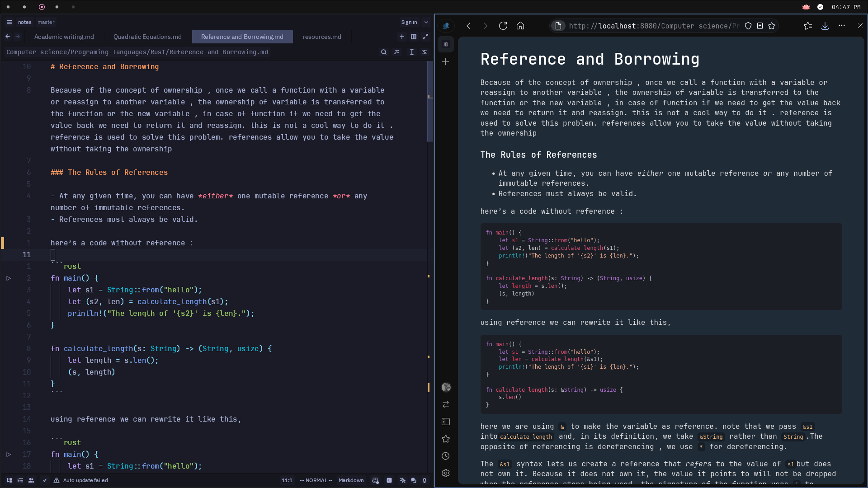
Task: Toggle the sidebar panel layout icon
Action: (x=446, y=422)
